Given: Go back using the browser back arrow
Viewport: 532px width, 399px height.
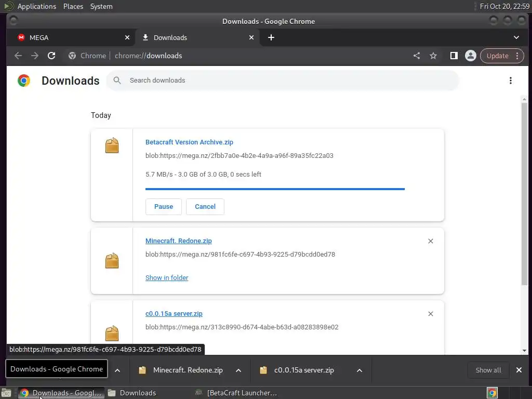Looking at the screenshot, I should [x=18, y=56].
